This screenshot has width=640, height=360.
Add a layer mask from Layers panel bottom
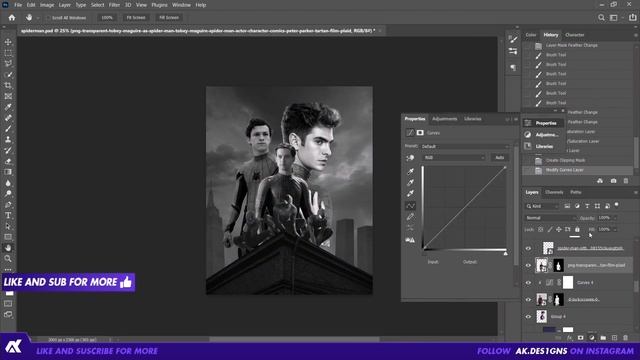(x=580, y=338)
